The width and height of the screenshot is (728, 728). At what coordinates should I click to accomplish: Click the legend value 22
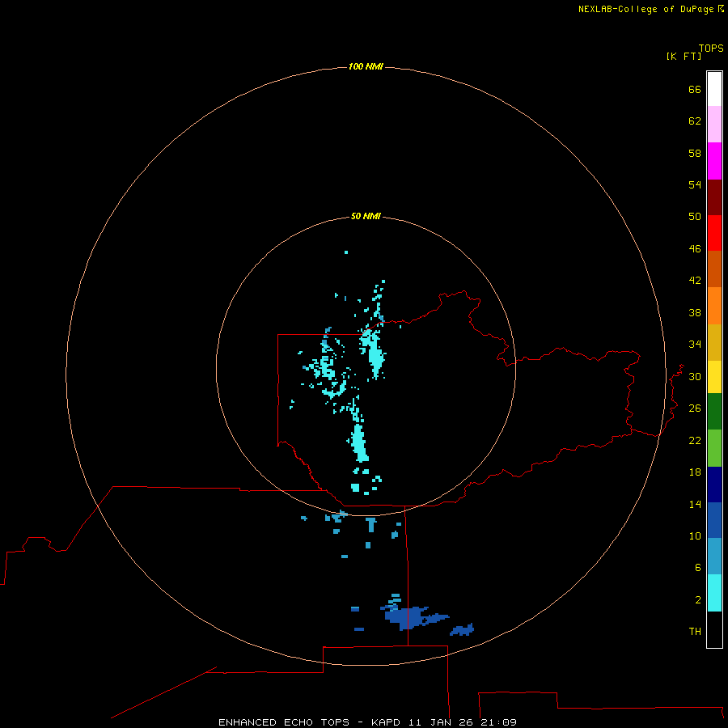tap(695, 440)
